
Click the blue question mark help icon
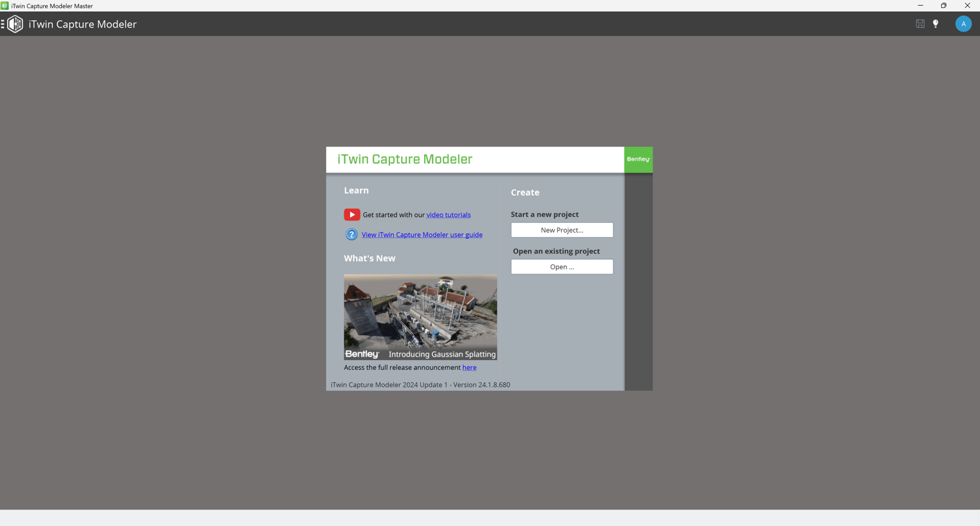tap(351, 234)
